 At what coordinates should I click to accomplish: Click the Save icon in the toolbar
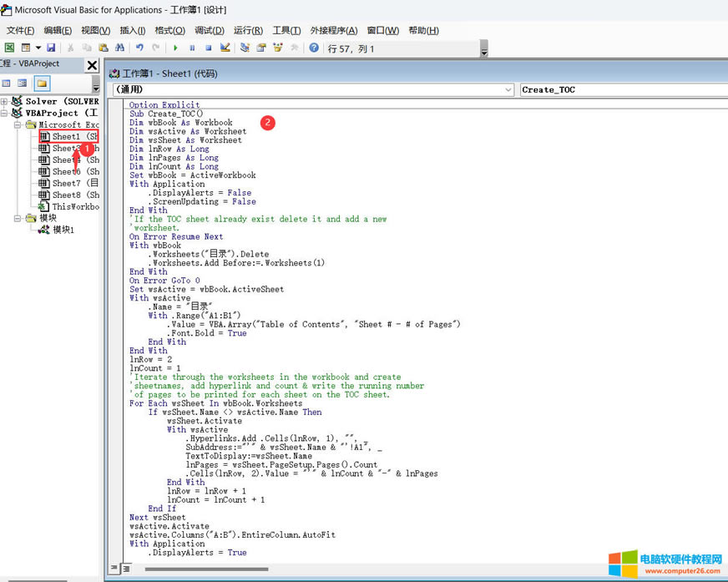[x=51, y=48]
